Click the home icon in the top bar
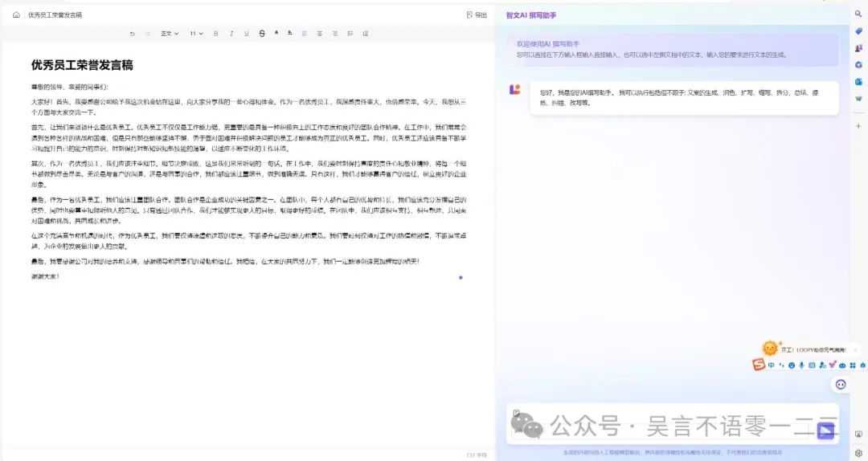Image resolution: width=868 pixels, height=461 pixels. pyautogui.click(x=16, y=15)
